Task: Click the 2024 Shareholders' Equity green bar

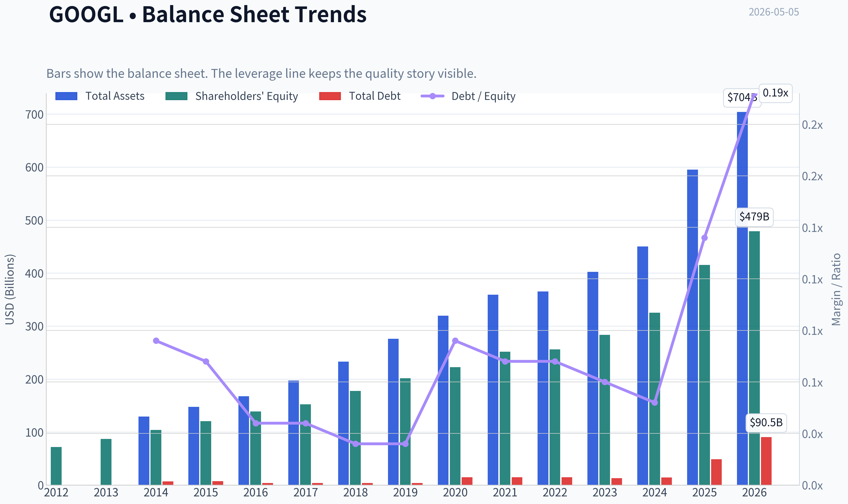Action: (x=655, y=399)
